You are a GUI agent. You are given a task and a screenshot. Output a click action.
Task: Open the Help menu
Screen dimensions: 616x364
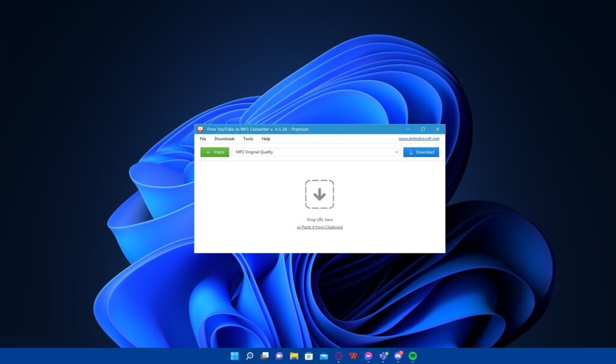(266, 139)
